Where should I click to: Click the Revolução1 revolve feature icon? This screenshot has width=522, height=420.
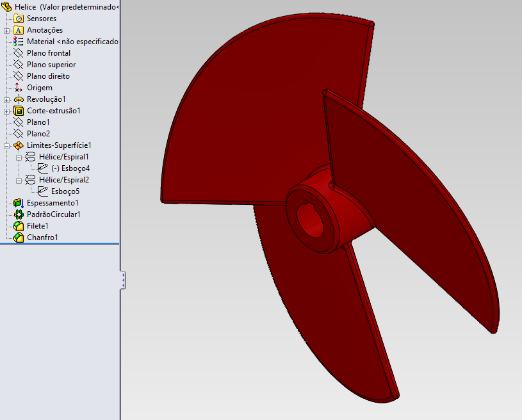(19, 99)
